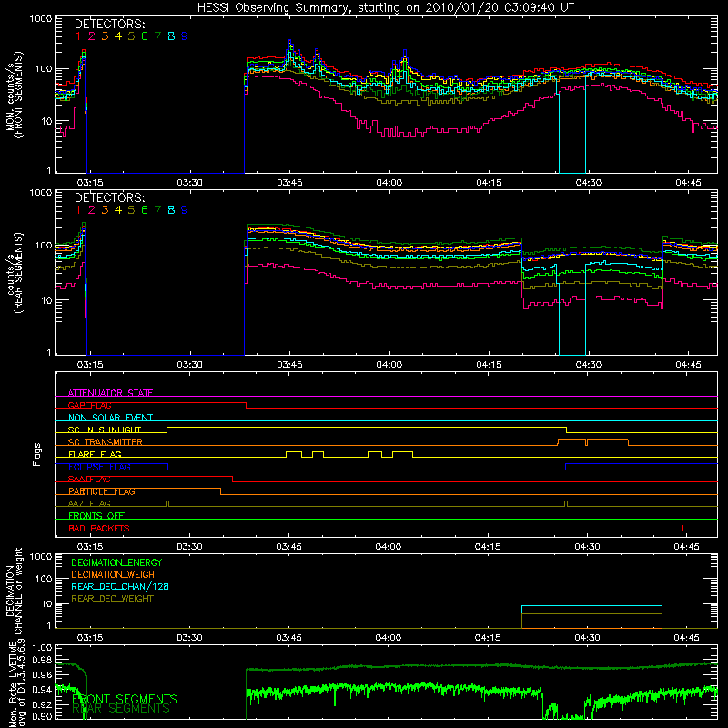
Task: Click the PARTICLE_FLAG label
Action: 102,491
